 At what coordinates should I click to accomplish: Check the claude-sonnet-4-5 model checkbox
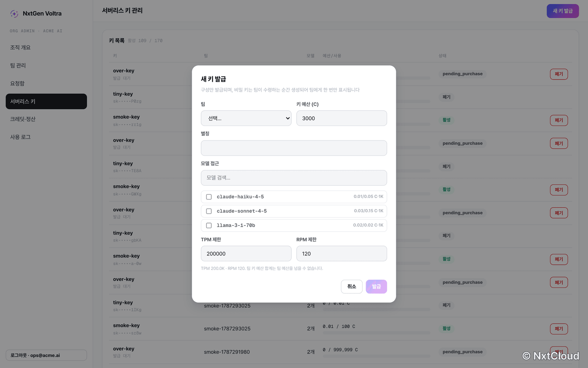click(209, 211)
